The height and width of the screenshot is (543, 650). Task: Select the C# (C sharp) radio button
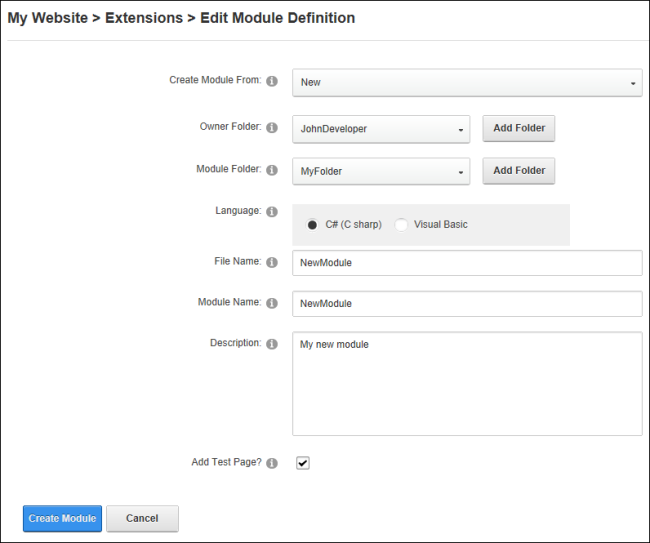pyautogui.click(x=312, y=225)
